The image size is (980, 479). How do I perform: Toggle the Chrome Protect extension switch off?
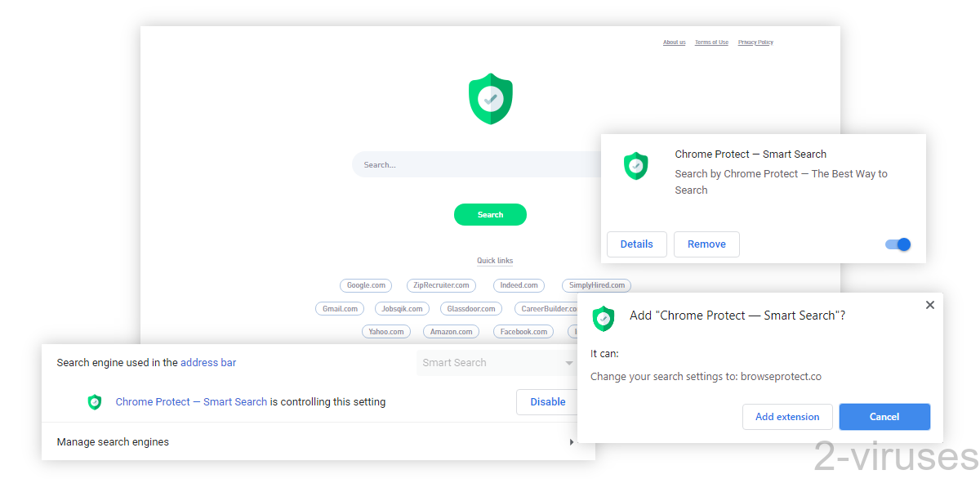pos(897,244)
